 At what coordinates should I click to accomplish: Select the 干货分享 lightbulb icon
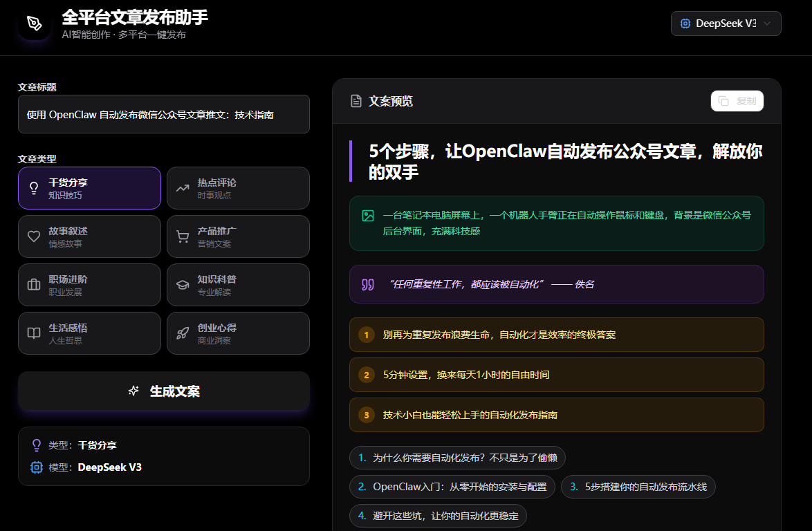point(33,187)
